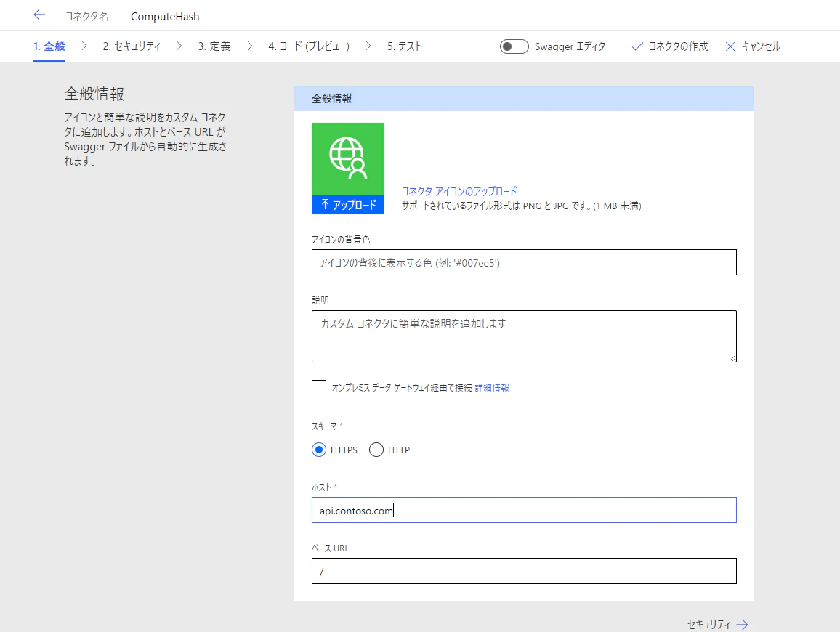Click the back arrow icon
This screenshot has width=840, height=632.
[x=39, y=15]
